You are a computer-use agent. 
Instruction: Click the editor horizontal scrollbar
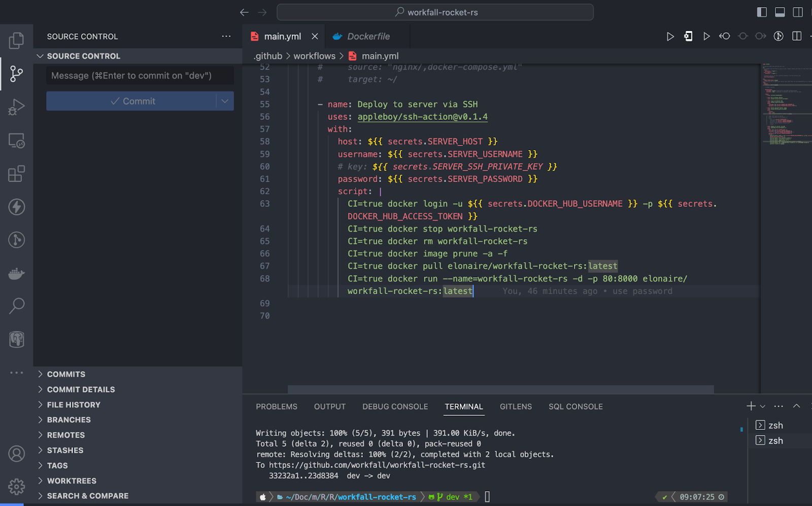[500, 389]
